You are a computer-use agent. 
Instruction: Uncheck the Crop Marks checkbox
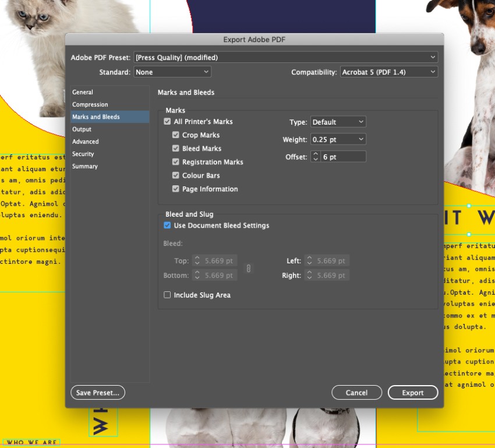(175, 135)
